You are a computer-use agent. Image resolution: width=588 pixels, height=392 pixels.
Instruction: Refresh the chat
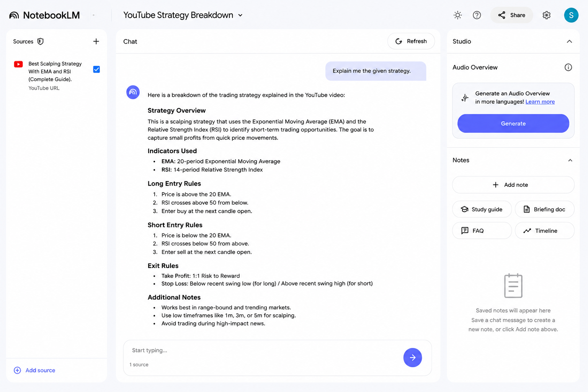click(x=411, y=41)
